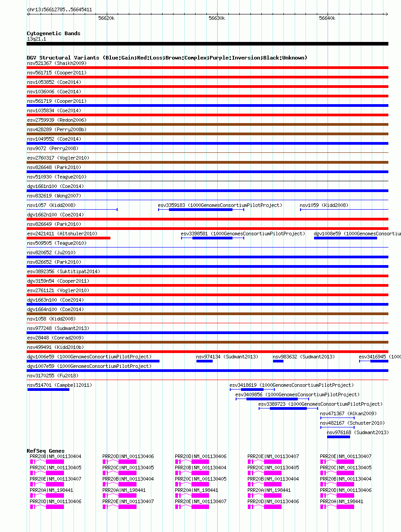
Task: Open variant dgv1006e59 label
Action: pos(90,357)
